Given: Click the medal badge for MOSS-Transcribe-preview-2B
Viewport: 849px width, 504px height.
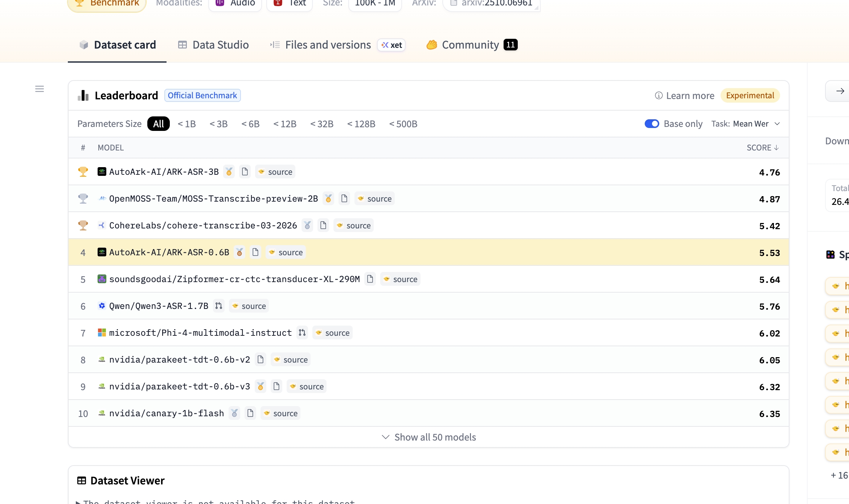Looking at the screenshot, I should point(328,198).
